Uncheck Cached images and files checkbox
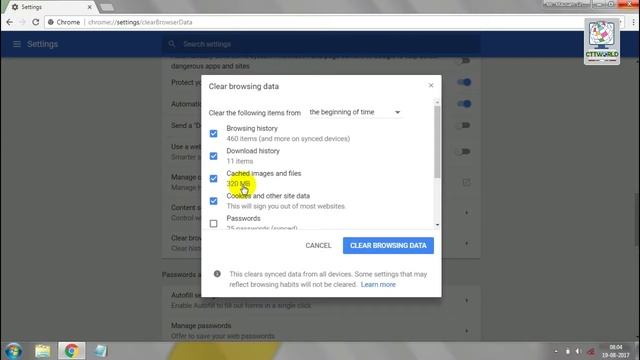 click(x=213, y=178)
